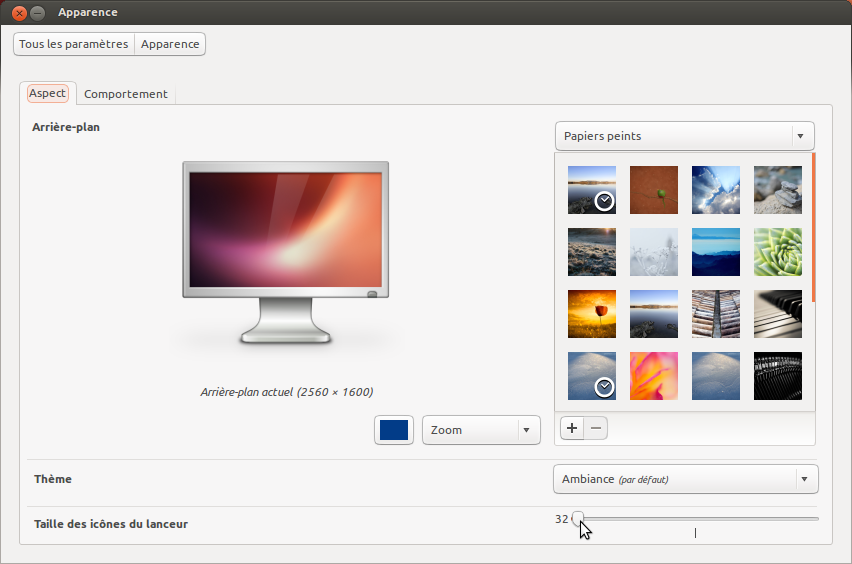Select the piano keys wallpaper
852x564 pixels.
click(x=778, y=314)
